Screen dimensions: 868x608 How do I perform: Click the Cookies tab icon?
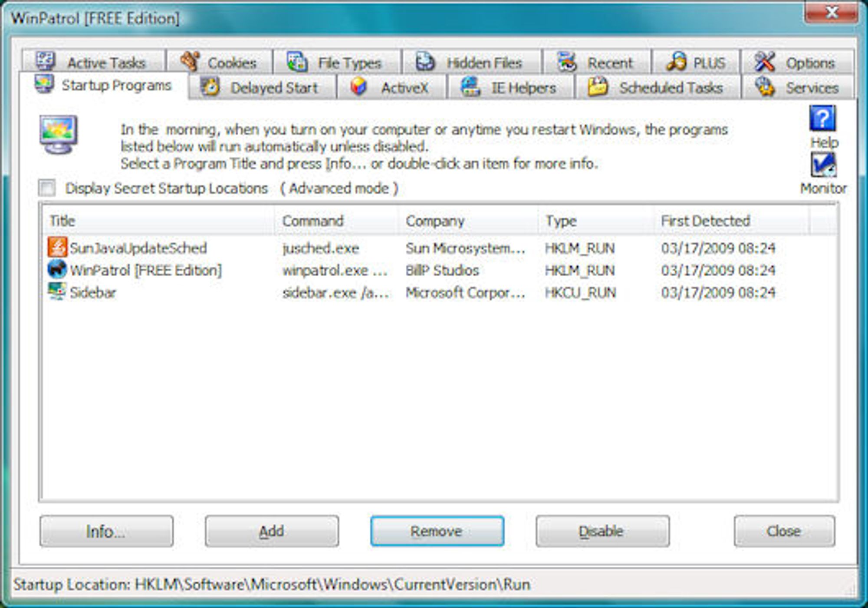tap(190, 61)
